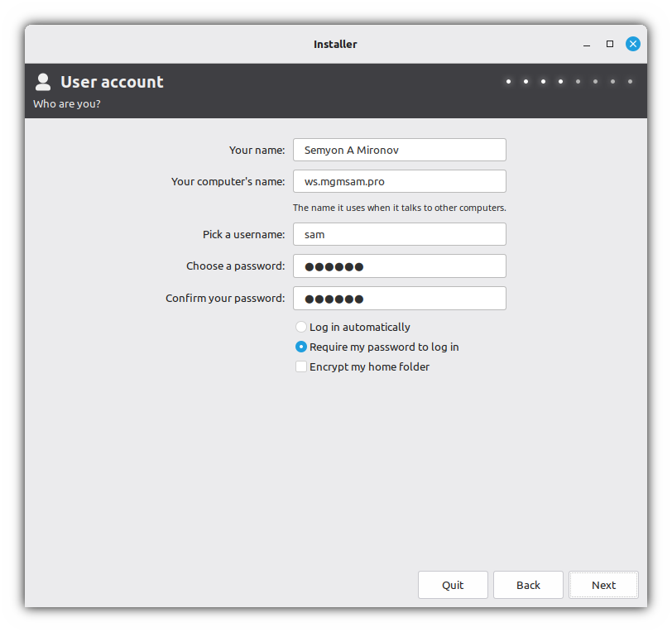Click the maximize icon on the Installer window
The height and width of the screenshot is (632, 672).
[610, 44]
